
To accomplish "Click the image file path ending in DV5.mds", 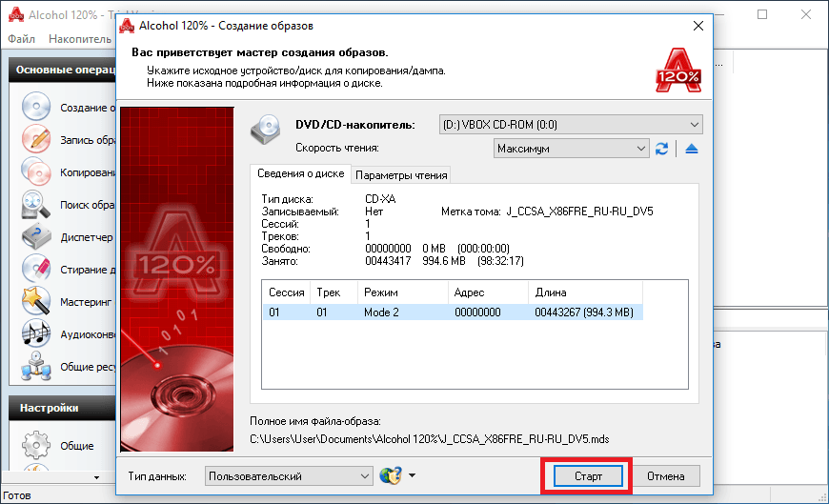I will pyautogui.click(x=430, y=439).
